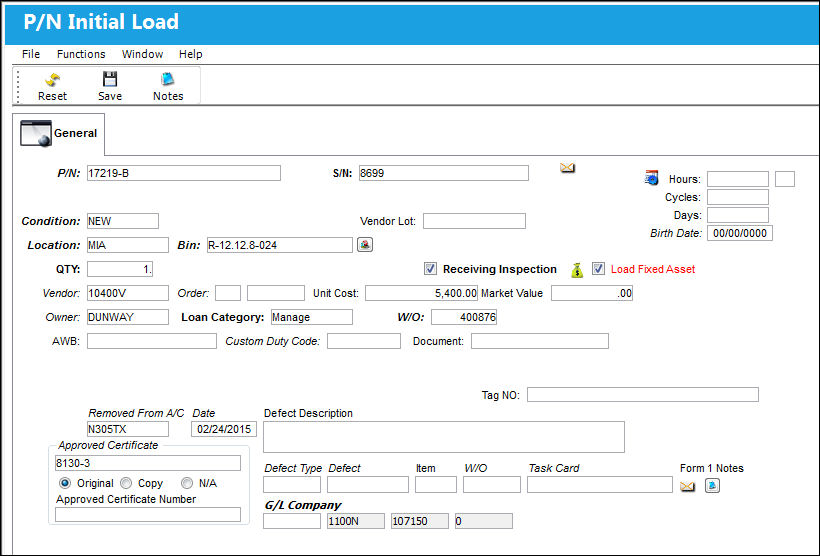Click the Approved Certificate Number field
This screenshot has height=556, width=820.
[148, 514]
